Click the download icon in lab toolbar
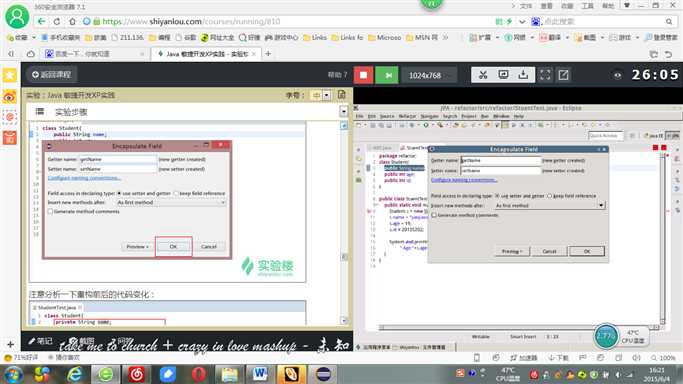This screenshot has width=683, height=384. (523, 75)
